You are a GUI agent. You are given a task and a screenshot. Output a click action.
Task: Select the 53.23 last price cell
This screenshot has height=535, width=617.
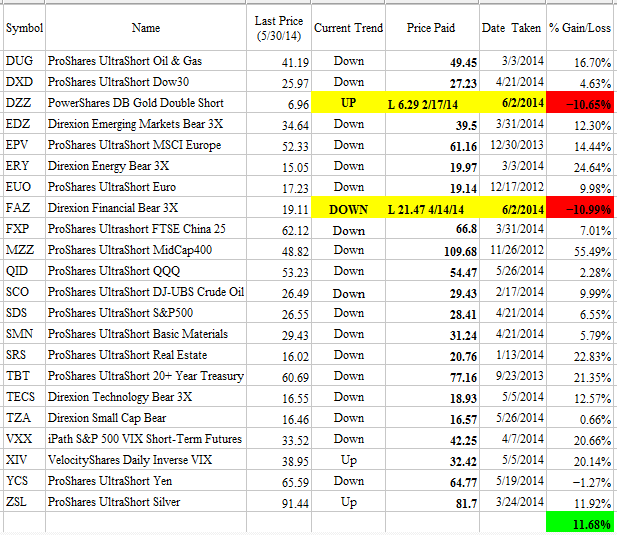click(x=279, y=271)
